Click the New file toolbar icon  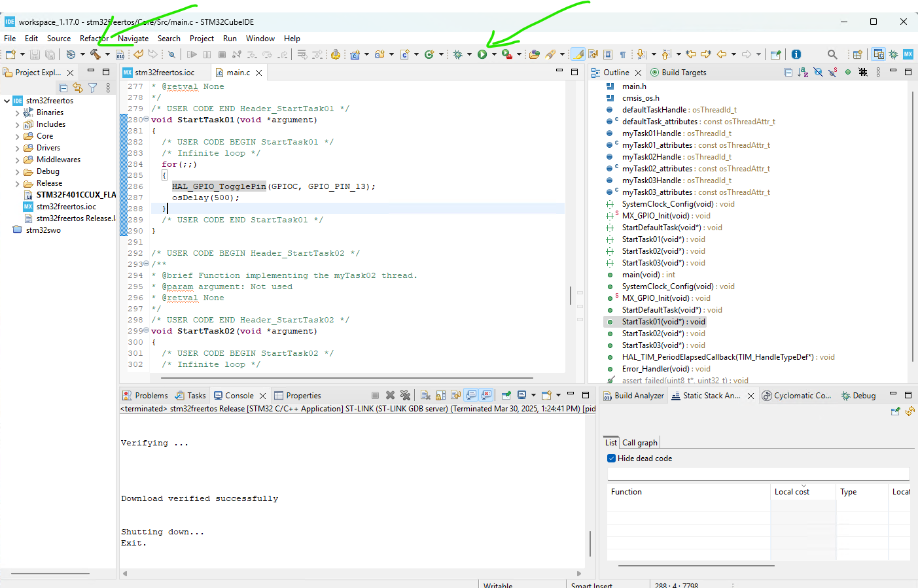pyautogui.click(x=10, y=54)
